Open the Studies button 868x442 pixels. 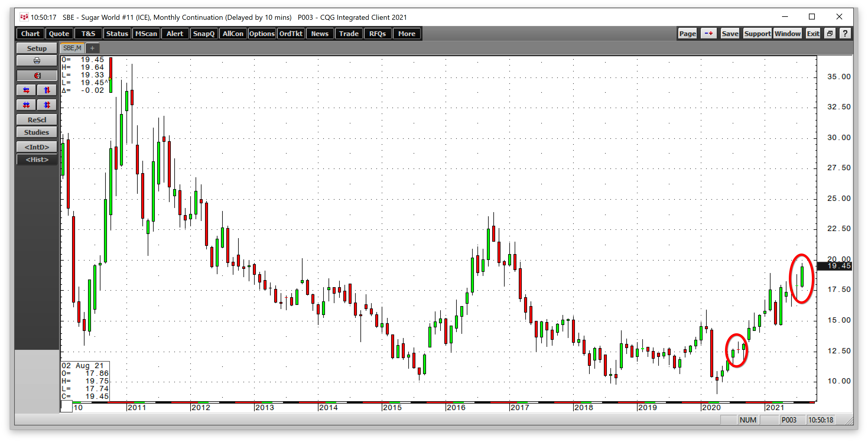(x=37, y=132)
